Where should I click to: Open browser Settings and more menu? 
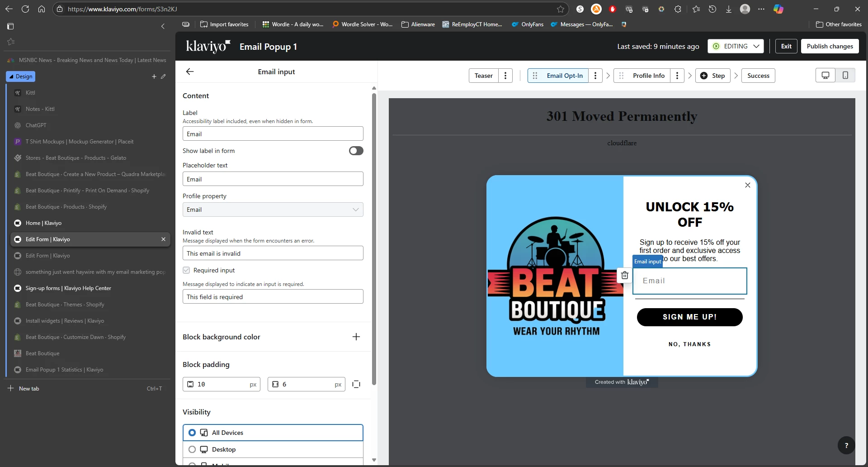(761, 9)
